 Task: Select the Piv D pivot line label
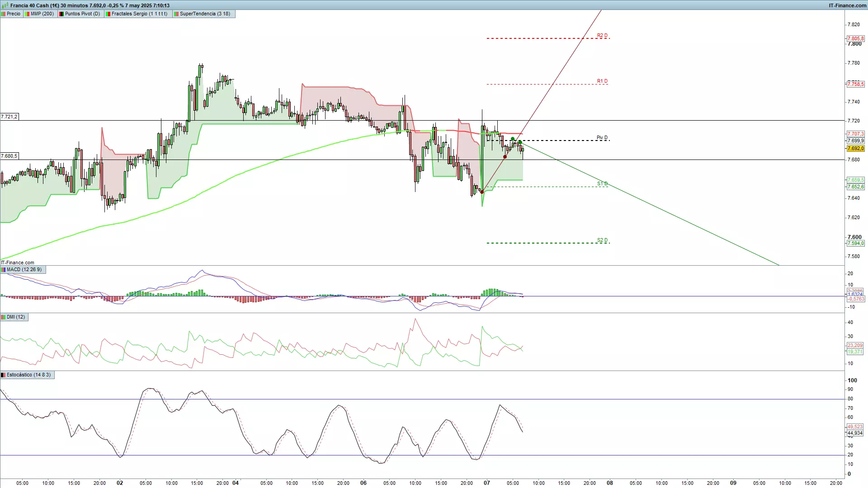point(602,137)
